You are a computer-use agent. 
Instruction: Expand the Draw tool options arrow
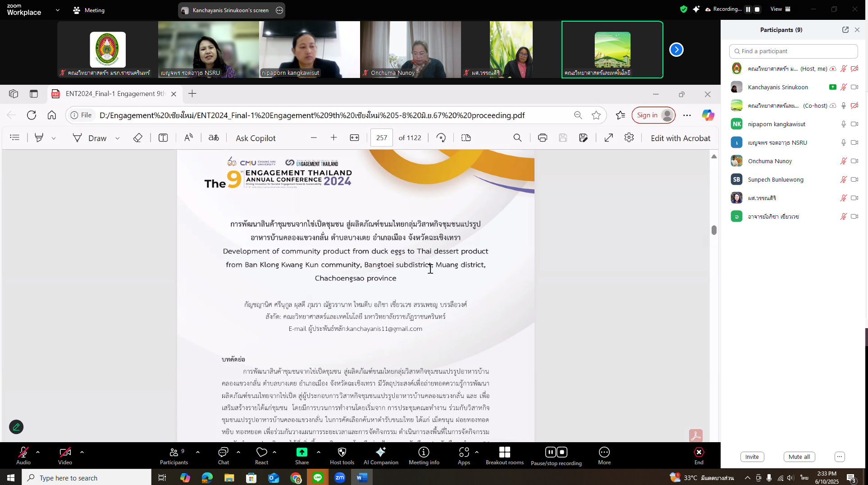(x=118, y=138)
